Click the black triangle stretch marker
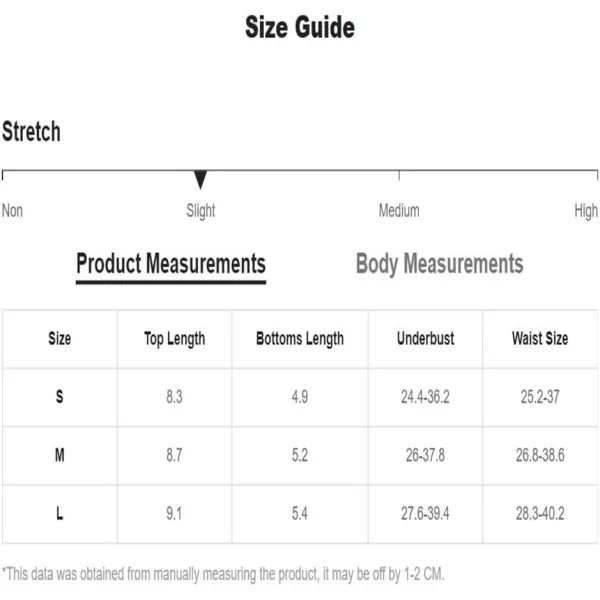Image resolution: width=600 pixels, height=600 pixels. (x=200, y=180)
